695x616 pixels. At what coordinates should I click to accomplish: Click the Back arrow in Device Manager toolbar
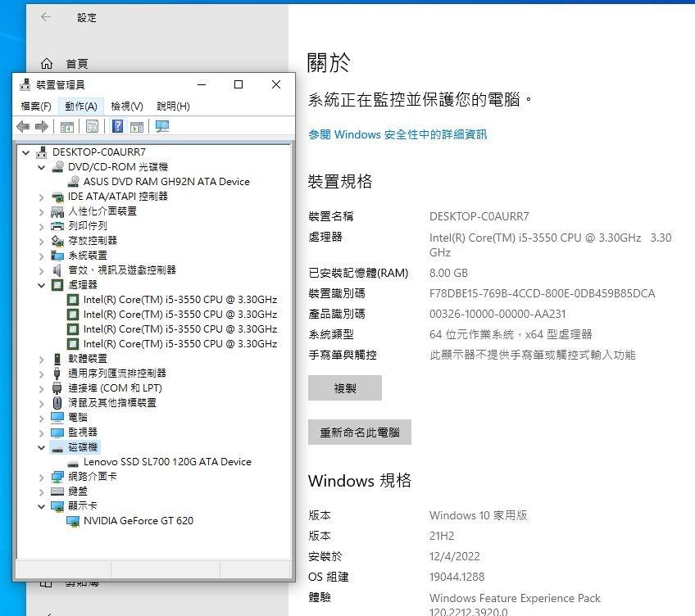pos(23,127)
